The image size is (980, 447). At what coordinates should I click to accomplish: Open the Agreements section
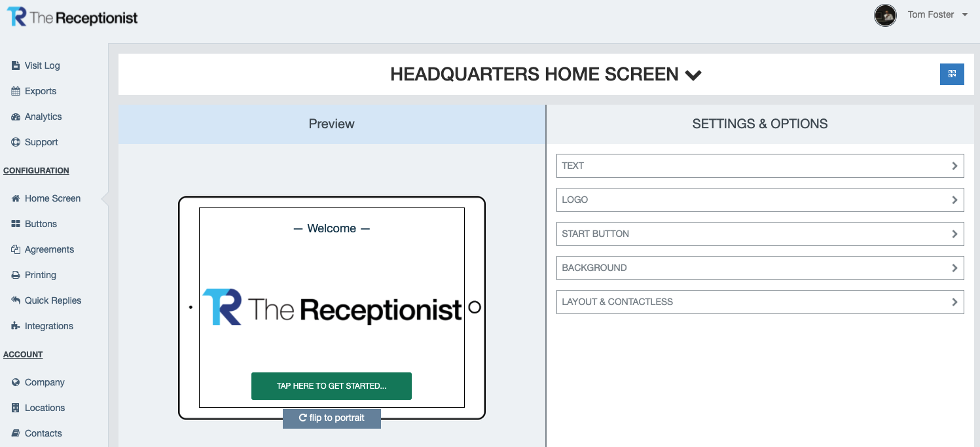14,249
